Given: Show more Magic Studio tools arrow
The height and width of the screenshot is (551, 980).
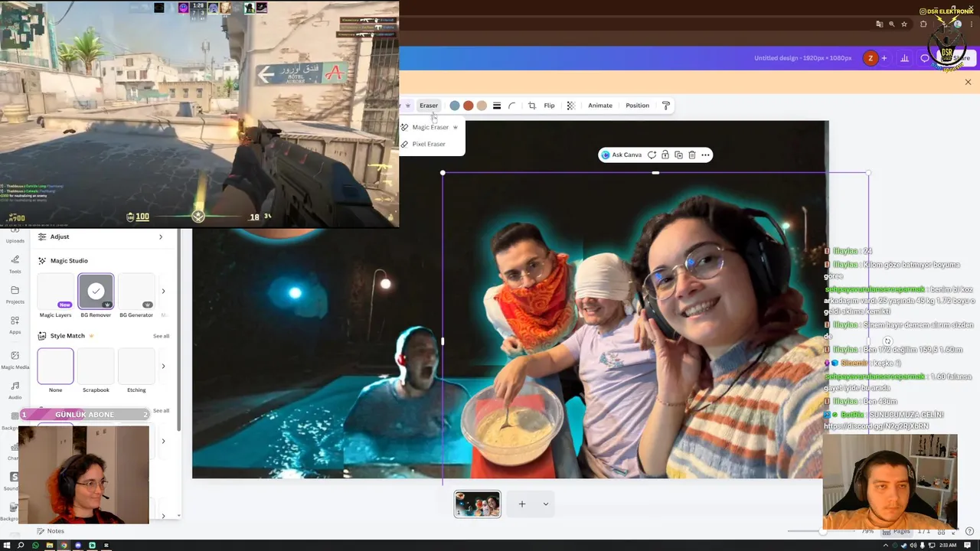Looking at the screenshot, I should click(x=163, y=291).
